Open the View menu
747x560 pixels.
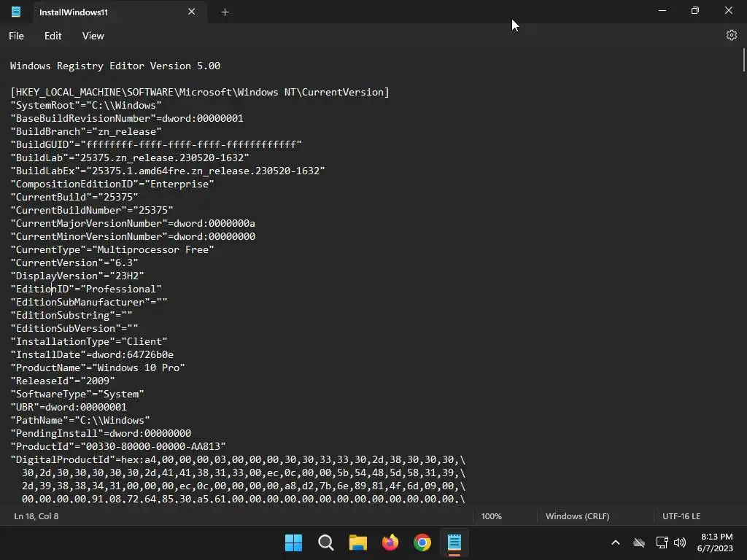[93, 36]
